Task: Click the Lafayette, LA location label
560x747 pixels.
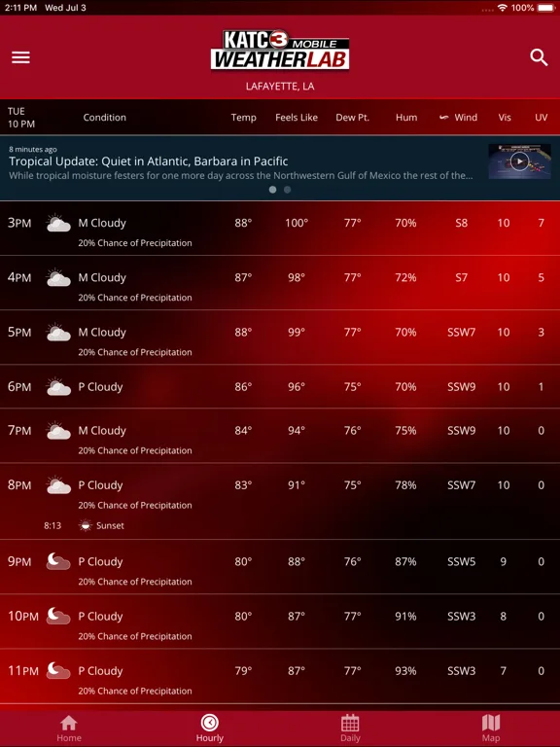Action: tap(280, 87)
